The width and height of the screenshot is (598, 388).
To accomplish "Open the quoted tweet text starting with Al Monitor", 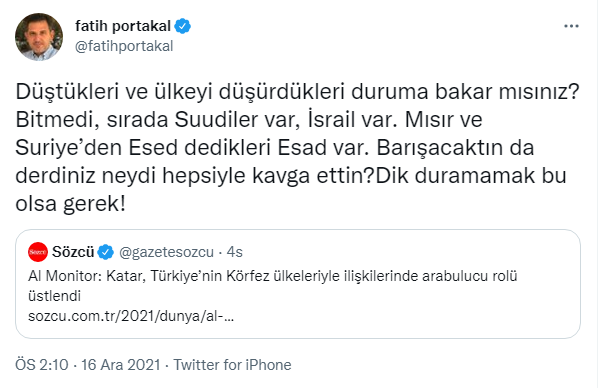I will click(272, 285).
